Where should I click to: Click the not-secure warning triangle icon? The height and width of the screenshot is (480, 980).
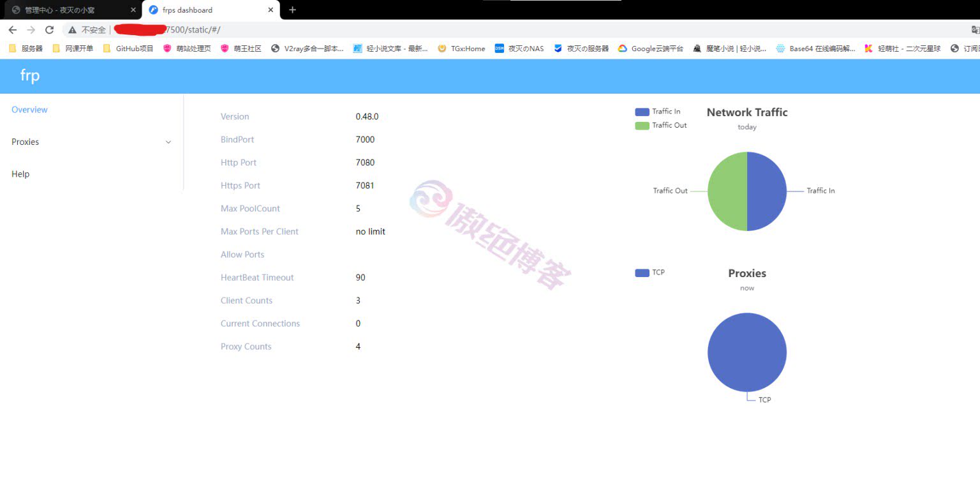(x=73, y=30)
